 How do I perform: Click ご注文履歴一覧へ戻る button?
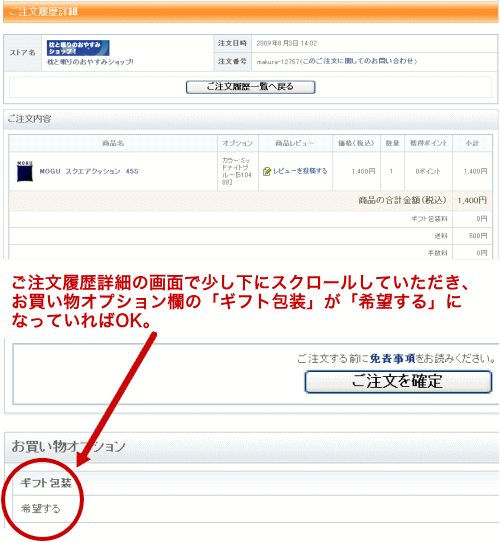pyautogui.click(x=250, y=87)
